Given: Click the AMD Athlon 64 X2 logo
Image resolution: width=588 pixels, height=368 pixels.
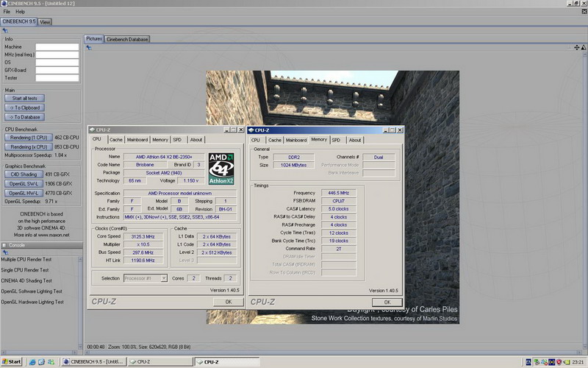Looking at the screenshot, I should (x=221, y=169).
